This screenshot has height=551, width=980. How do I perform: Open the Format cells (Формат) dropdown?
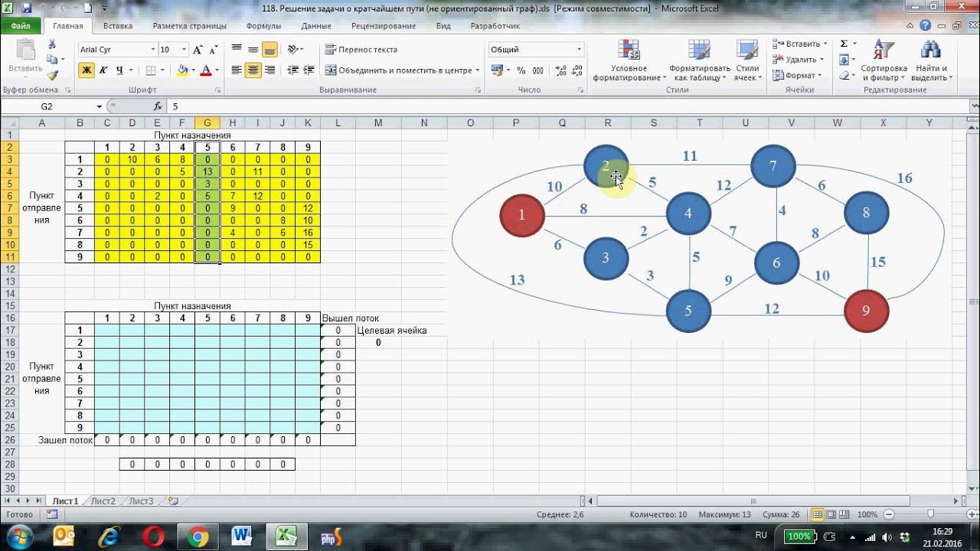click(x=797, y=76)
